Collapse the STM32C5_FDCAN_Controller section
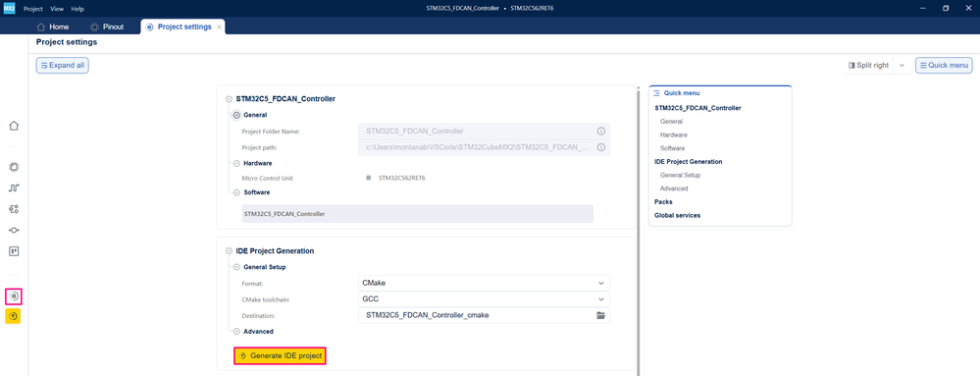The image size is (980, 376). point(229,99)
